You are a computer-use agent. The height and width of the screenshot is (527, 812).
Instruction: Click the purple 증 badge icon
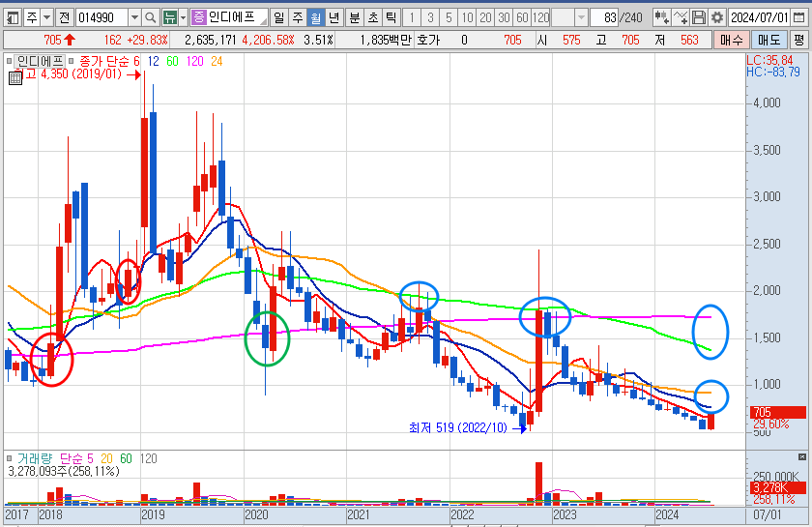pos(199,17)
